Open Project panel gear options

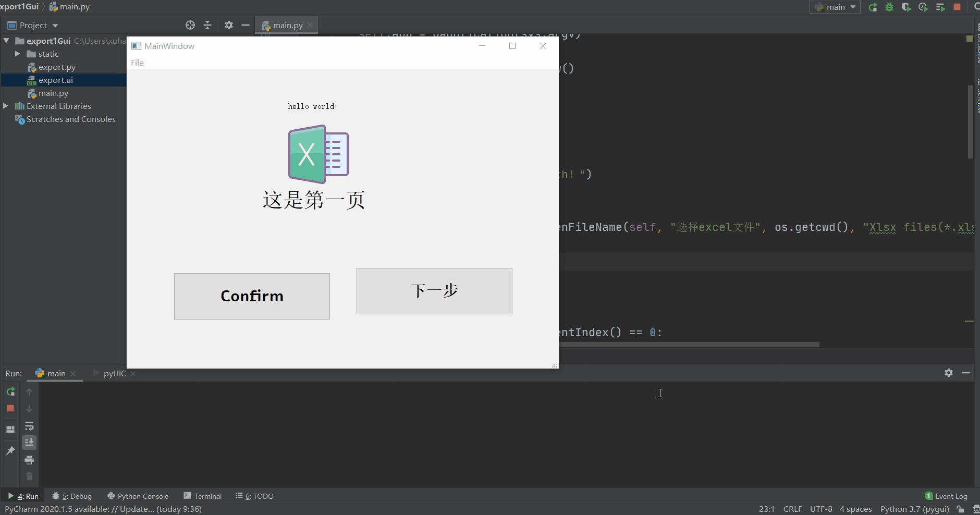[228, 25]
